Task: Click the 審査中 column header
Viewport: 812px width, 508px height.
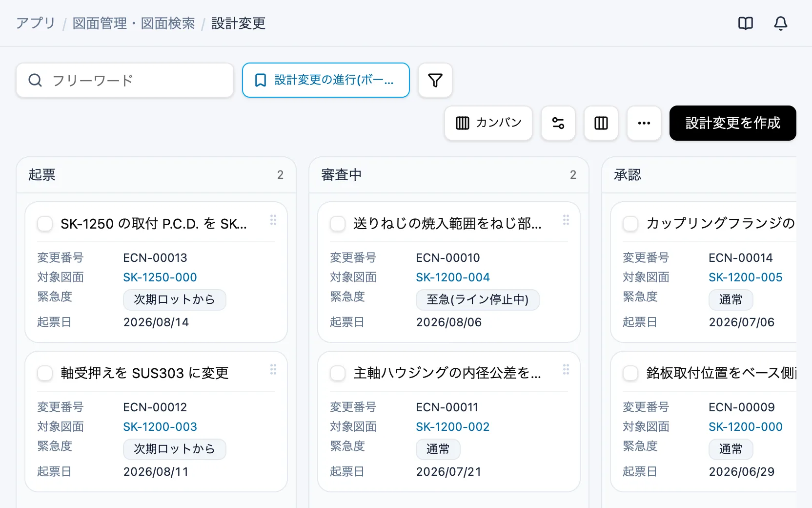Action: pos(449,175)
